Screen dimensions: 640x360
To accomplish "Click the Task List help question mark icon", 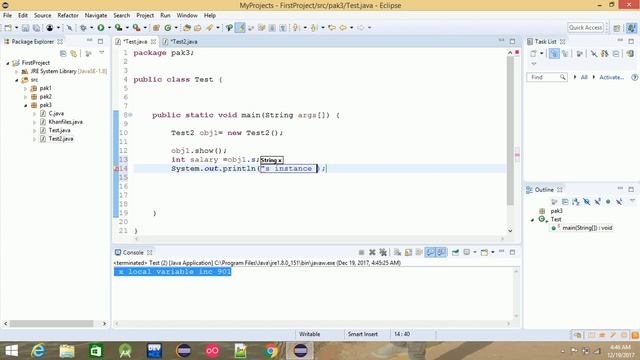I will pyautogui.click(x=634, y=77).
